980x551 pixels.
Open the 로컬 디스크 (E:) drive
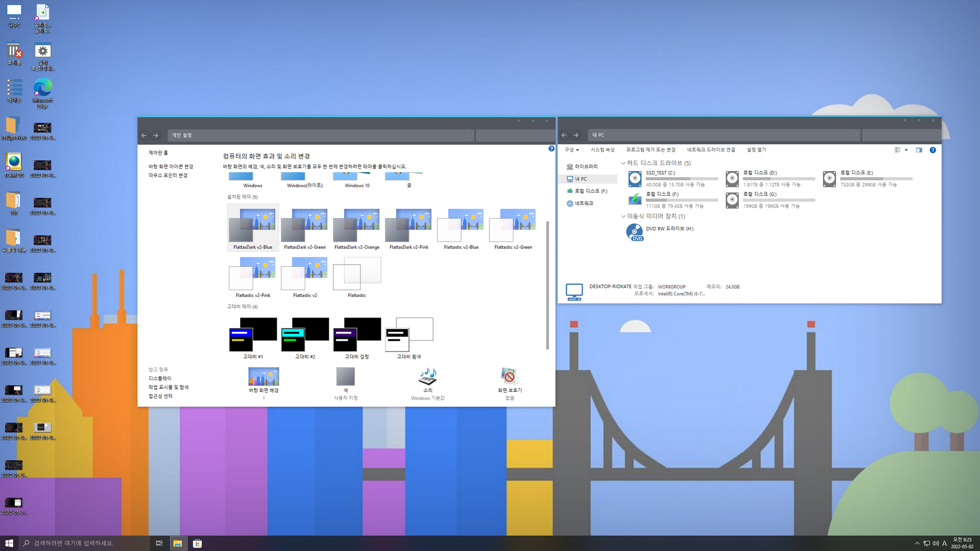tap(868, 179)
